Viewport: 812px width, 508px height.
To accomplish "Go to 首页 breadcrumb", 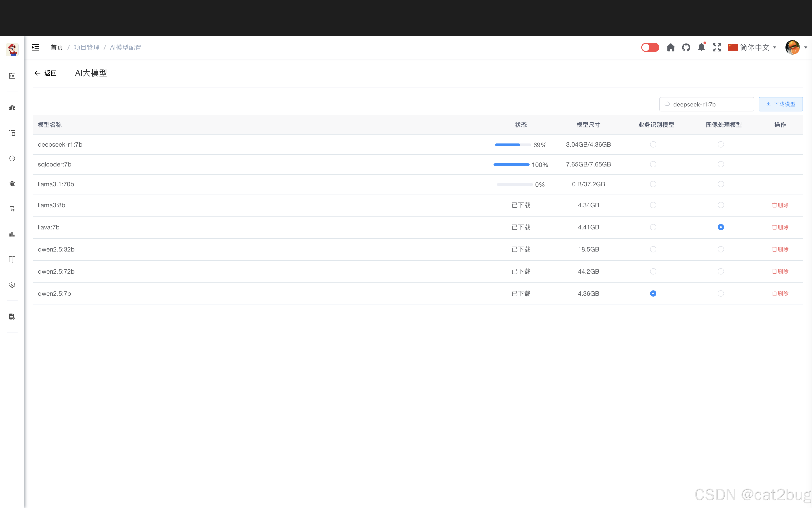I will [57, 47].
